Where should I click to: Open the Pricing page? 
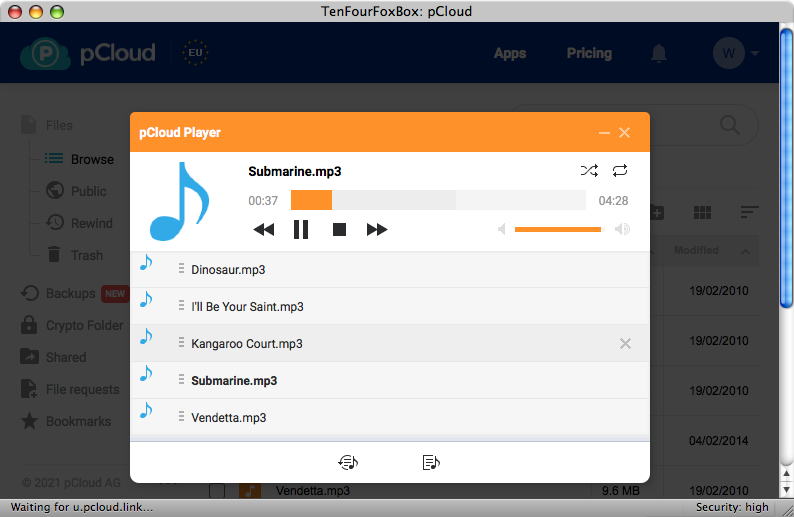pyautogui.click(x=589, y=53)
